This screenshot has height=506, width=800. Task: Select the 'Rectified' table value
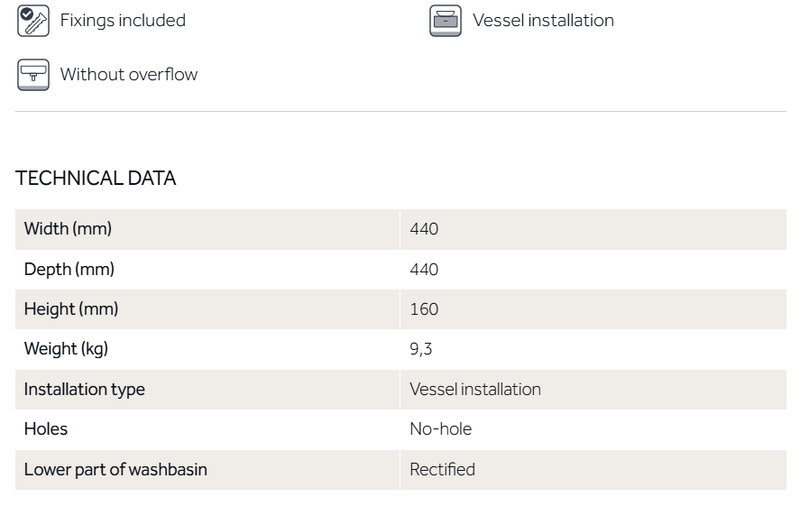(442, 469)
